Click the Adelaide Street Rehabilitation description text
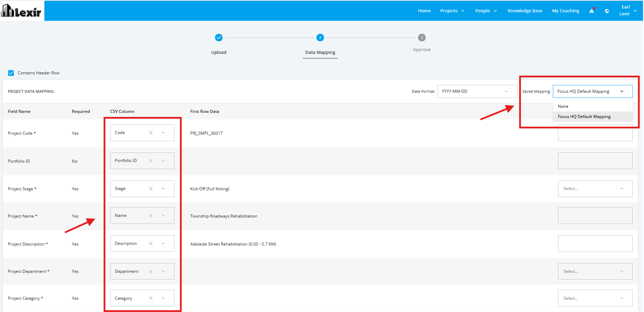The width and height of the screenshot is (644, 312). pos(233,244)
